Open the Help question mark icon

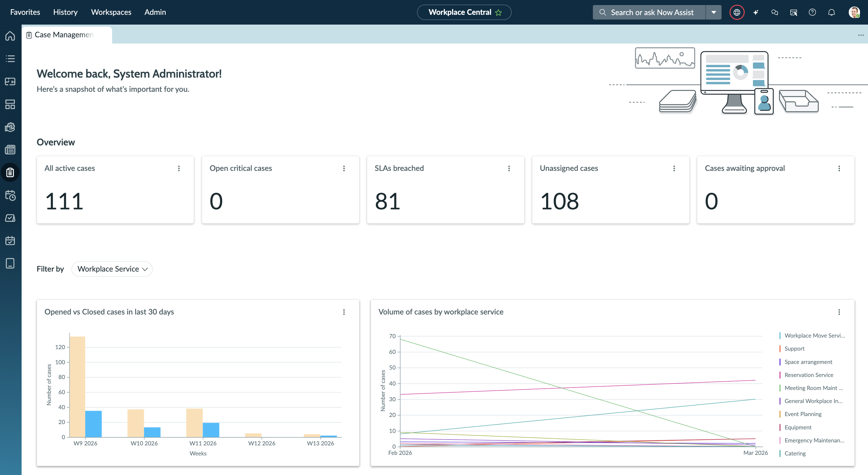[812, 12]
